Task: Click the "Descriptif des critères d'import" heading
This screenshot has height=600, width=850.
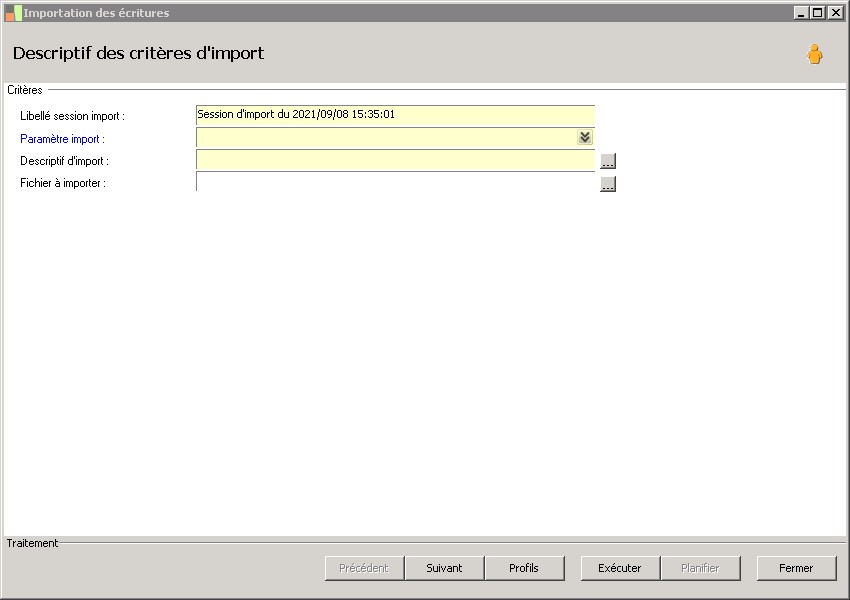Action: [x=138, y=53]
